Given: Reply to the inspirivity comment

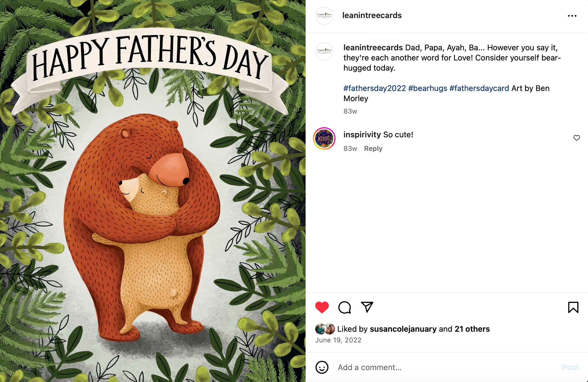Looking at the screenshot, I should point(373,149).
